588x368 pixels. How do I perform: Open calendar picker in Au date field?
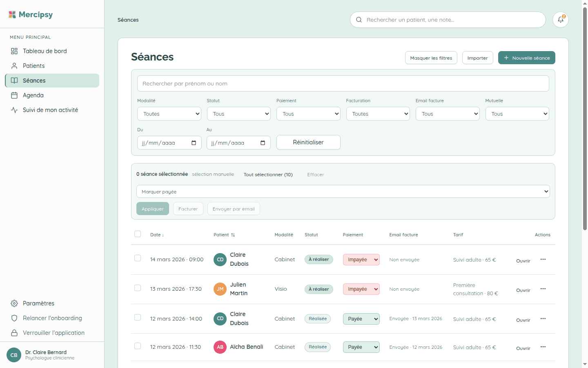[x=263, y=143]
